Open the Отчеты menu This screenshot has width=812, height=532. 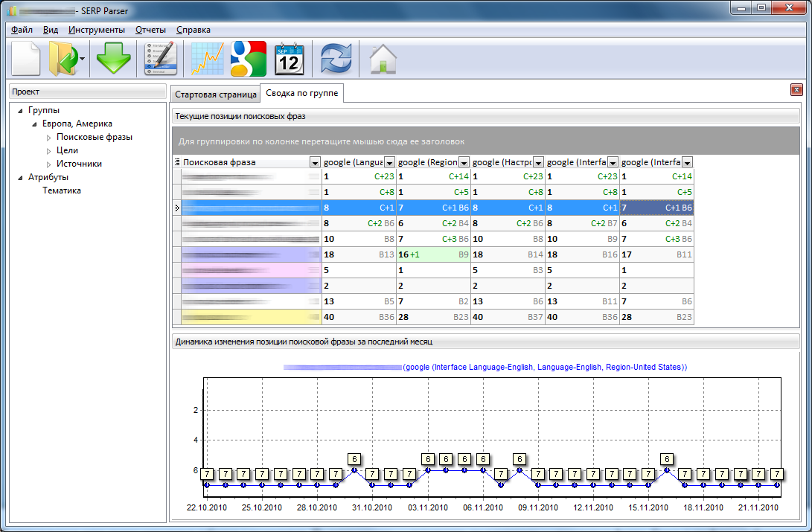[x=150, y=30]
